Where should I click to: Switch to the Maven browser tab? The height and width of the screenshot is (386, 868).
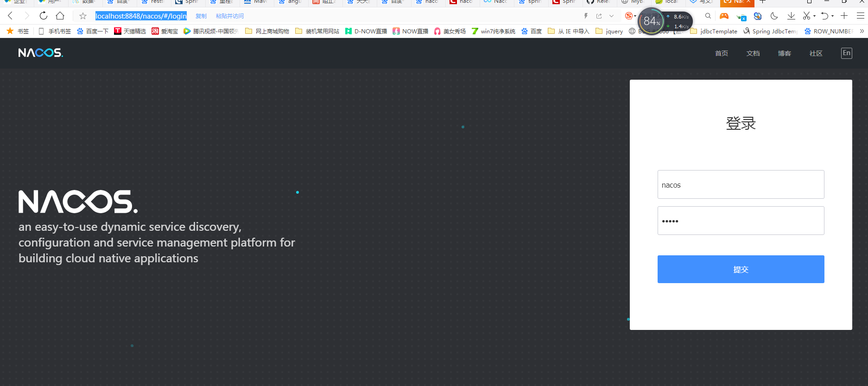(x=256, y=2)
